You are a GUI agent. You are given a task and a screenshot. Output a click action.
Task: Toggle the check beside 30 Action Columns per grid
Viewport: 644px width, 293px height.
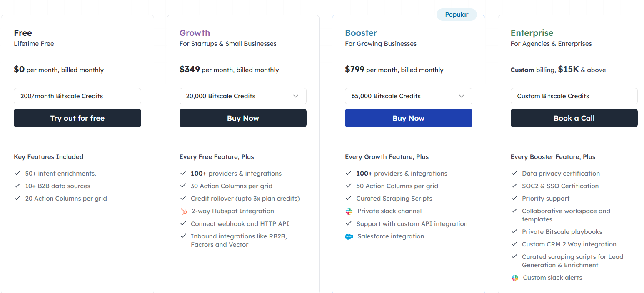tap(183, 186)
